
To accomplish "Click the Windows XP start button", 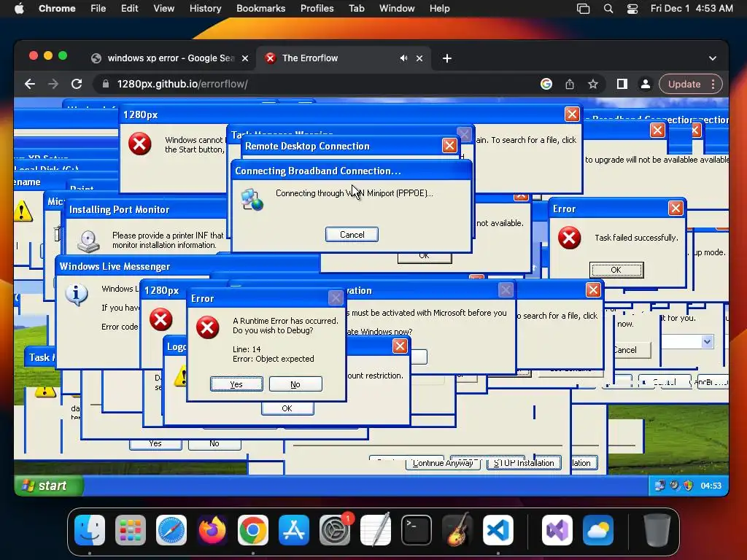I will click(x=49, y=486).
